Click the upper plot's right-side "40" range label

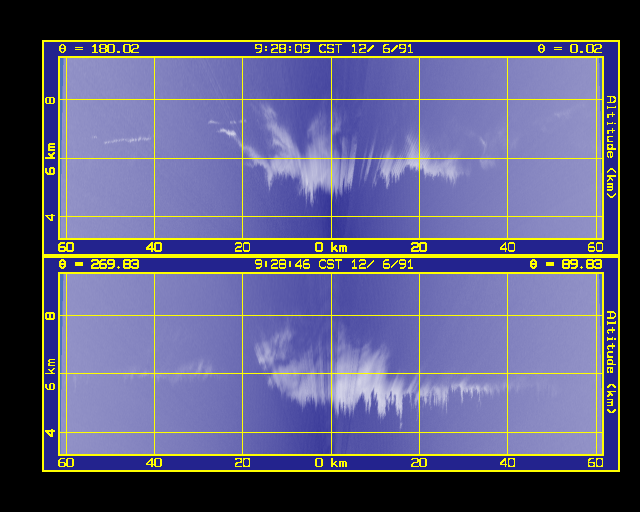[x=507, y=247]
